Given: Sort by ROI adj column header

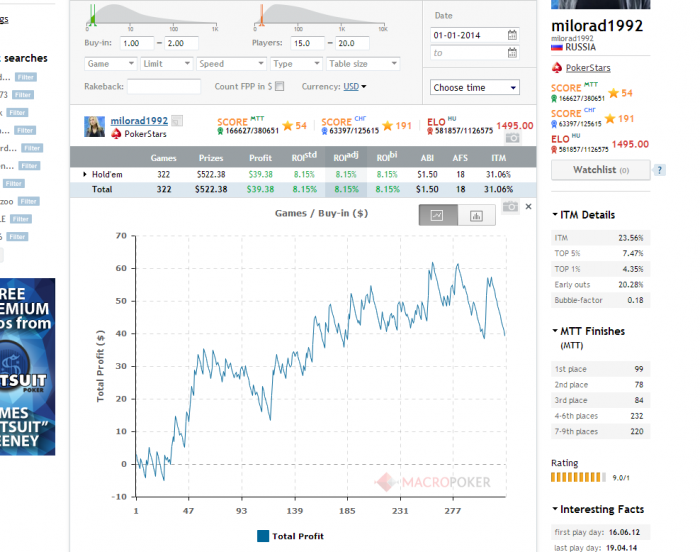Looking at the screenshot, I should (x=346, y=157).
